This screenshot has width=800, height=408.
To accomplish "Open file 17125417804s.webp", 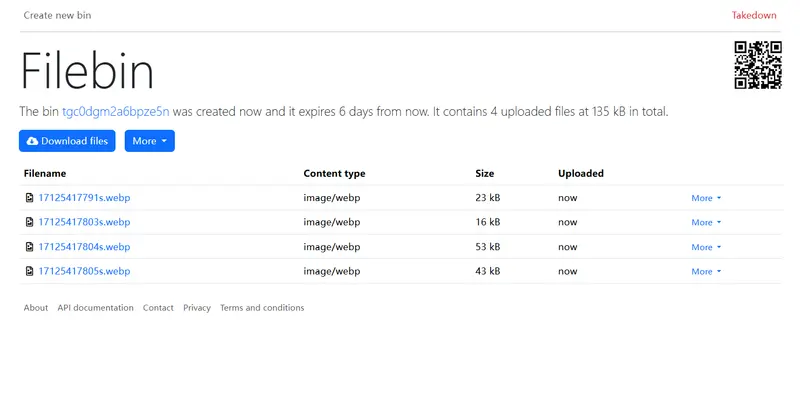I will (84, 247).
